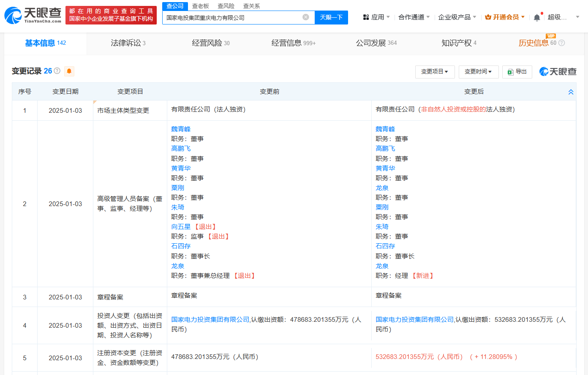
Task: Open 朱琦 link in the 变更后 column
Action: [382, 227]
